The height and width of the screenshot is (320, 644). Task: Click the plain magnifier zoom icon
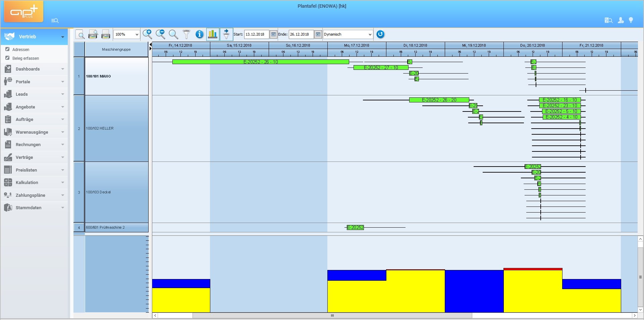point(173,34)
